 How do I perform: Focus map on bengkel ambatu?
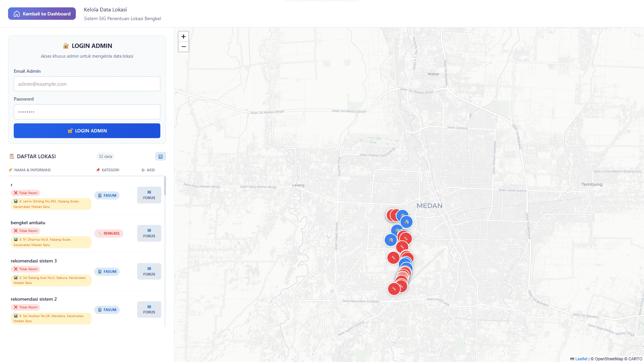(x=149, y=233)
